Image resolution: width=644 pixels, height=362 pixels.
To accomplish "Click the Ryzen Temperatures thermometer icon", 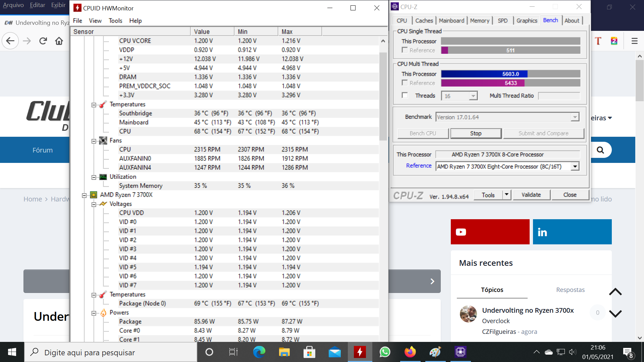I will [103, 294].
